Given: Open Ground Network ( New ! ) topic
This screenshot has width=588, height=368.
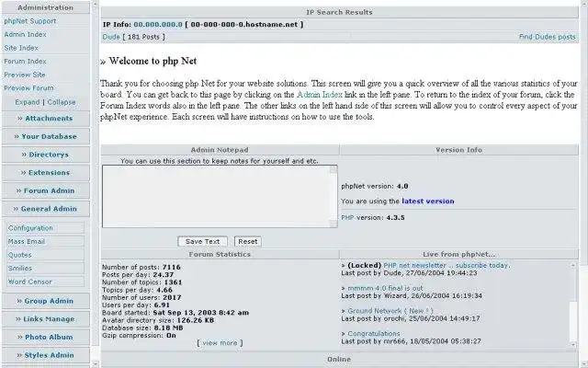Looking at the screenshot, I should [390, 311].
